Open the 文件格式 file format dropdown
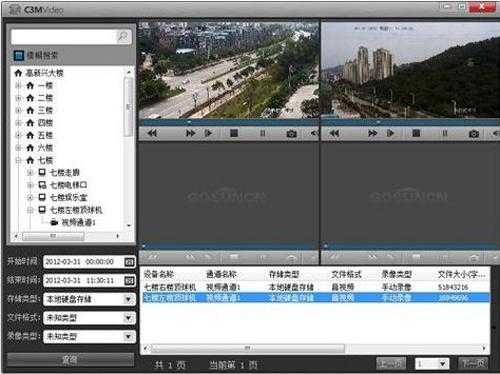500x374 pixels. (x=128, y=318)
